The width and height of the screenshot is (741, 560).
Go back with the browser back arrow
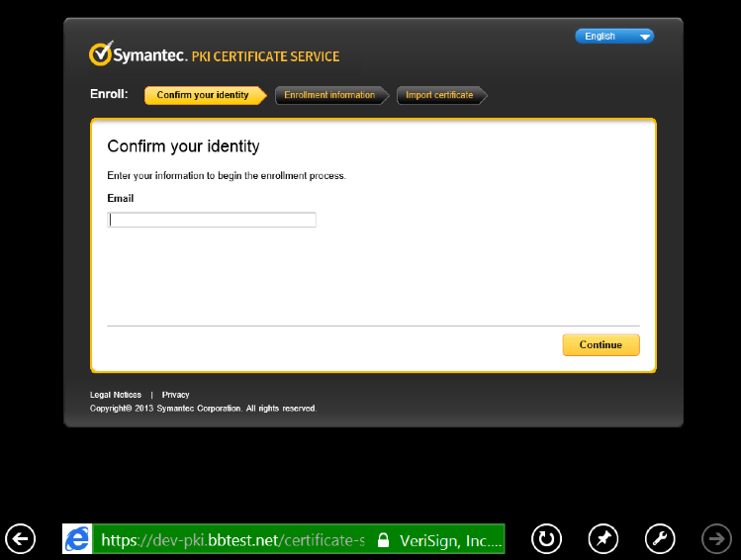[21, 539]
